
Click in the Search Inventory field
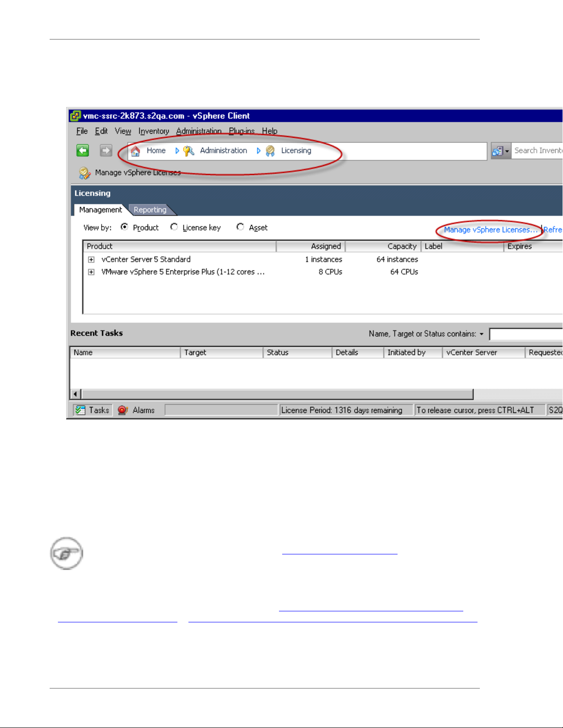point(537,151)
